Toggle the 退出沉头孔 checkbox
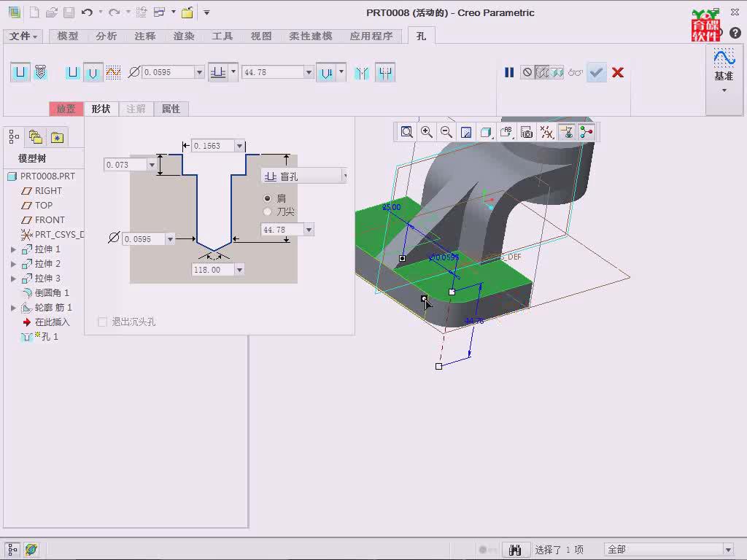 click(x=102, y=322)
